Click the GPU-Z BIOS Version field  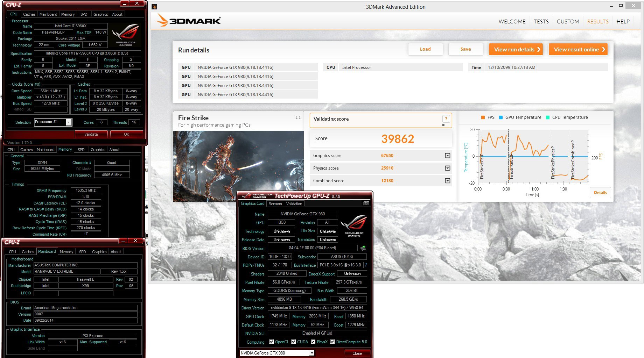313,248
